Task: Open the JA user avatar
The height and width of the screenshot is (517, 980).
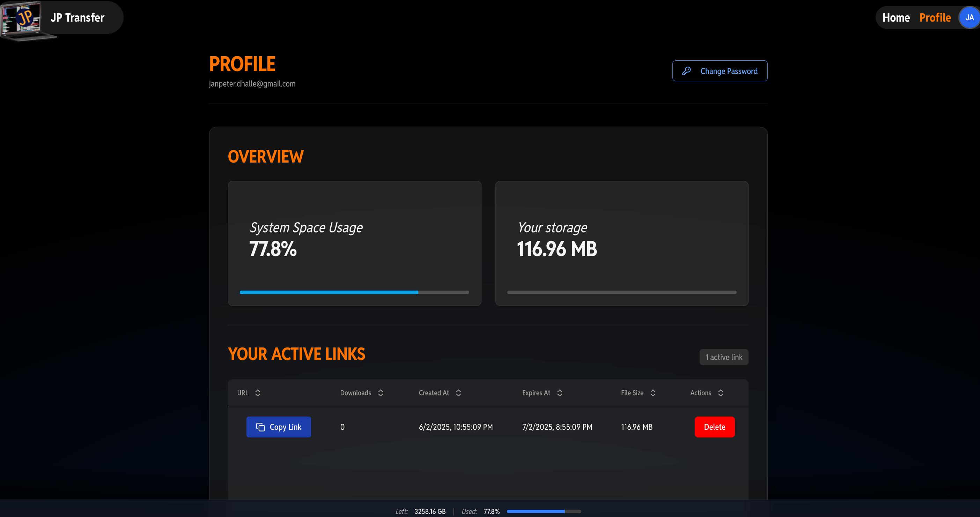Action: click(x=969, y=17)
